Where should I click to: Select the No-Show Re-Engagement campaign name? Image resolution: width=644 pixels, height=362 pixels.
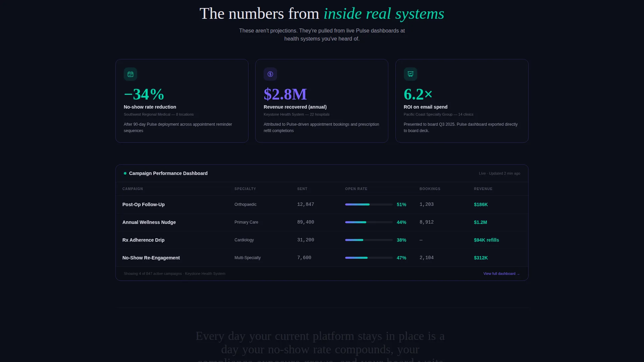pyautogui.click(x=151, y=258)
